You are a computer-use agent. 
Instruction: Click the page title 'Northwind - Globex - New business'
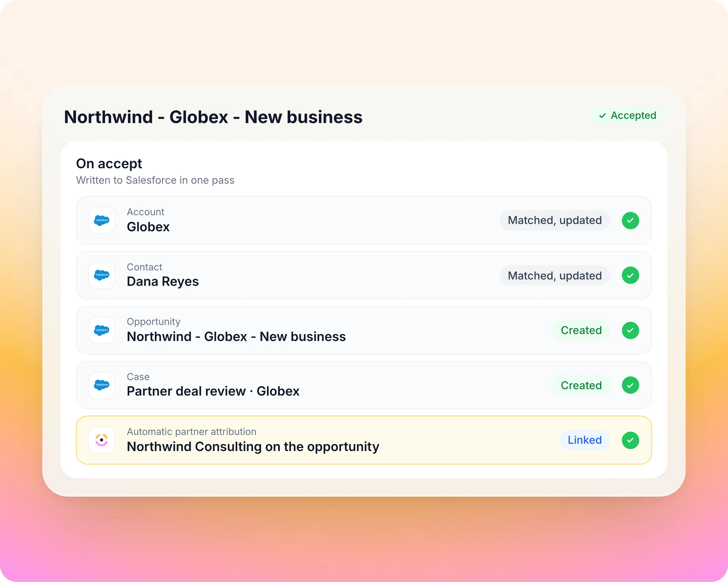(x=214, y=117)
